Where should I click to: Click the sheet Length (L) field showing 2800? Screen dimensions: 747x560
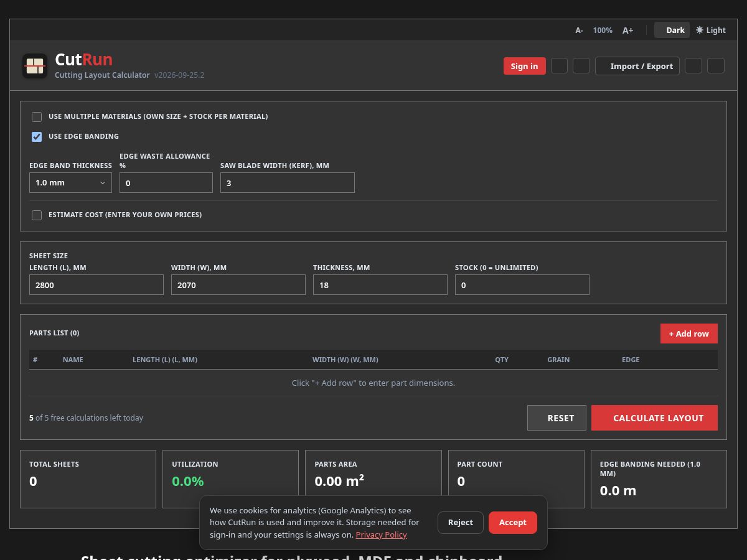click(x=96, y=284)
